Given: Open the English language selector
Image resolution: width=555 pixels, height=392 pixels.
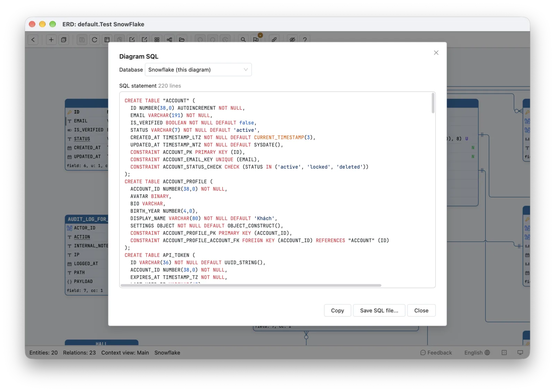Looking at the screenshot, I should point(477,352).
